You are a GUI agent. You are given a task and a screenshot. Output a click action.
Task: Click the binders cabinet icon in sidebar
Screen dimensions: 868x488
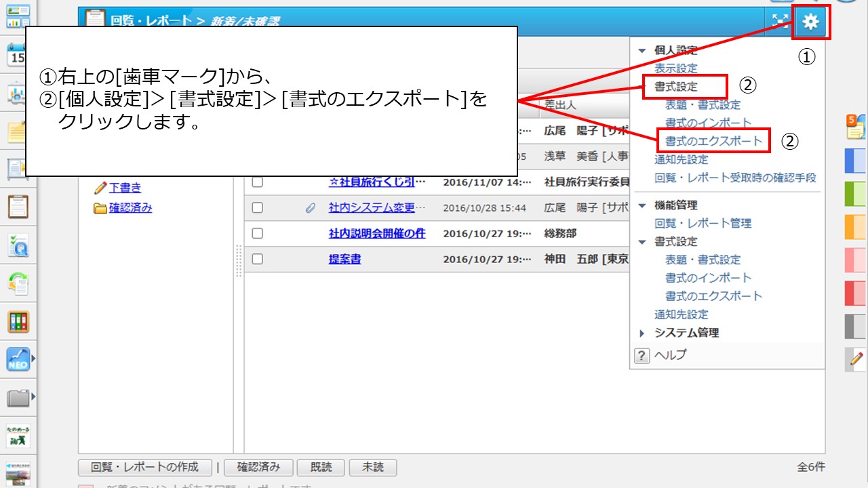(x=18, y=321)
